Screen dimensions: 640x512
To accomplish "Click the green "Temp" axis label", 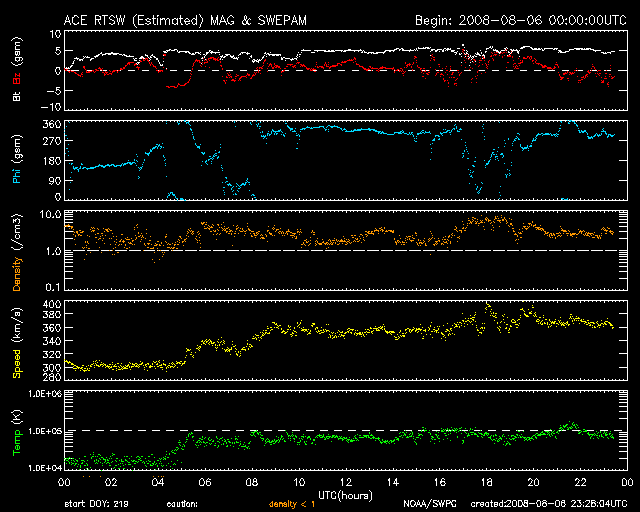I will [x=17, y=442].
